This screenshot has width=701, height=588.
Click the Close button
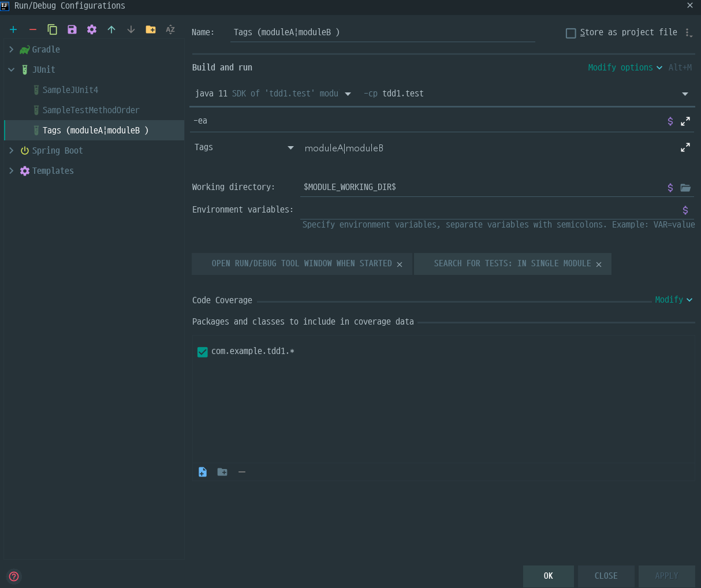pyautogui.click(x=606, y=576)
